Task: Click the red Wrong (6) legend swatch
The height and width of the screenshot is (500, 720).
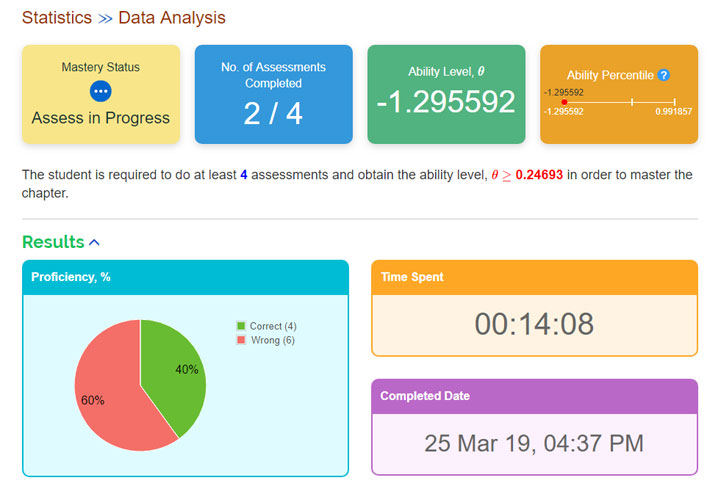Action: tap(241, 341)
